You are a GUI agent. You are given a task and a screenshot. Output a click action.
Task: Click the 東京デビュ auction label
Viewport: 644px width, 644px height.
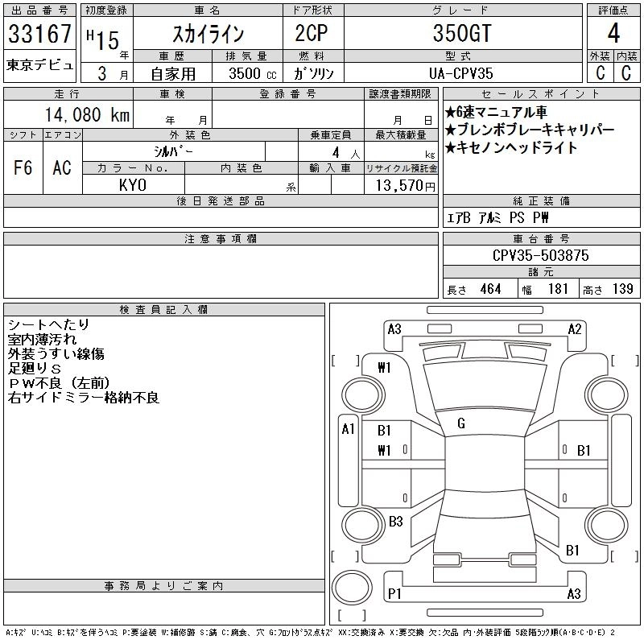[x=39, y=65]
